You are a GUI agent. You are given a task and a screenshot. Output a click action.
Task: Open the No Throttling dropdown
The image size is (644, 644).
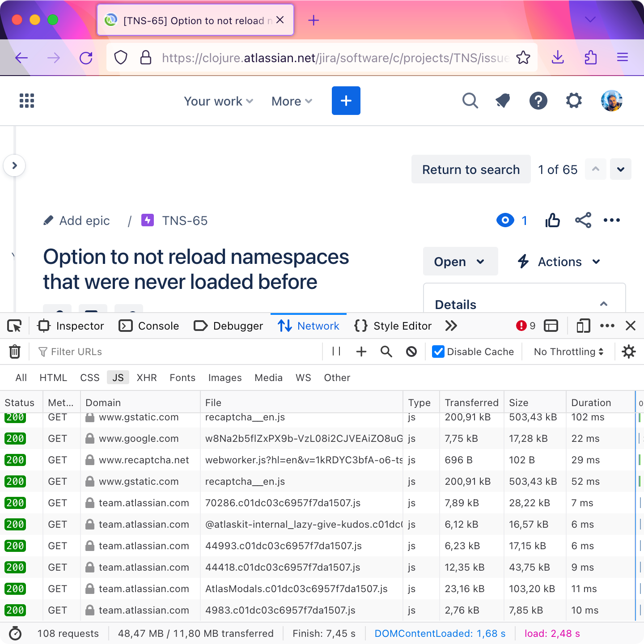pyautogui.click(x=568, y=352)
